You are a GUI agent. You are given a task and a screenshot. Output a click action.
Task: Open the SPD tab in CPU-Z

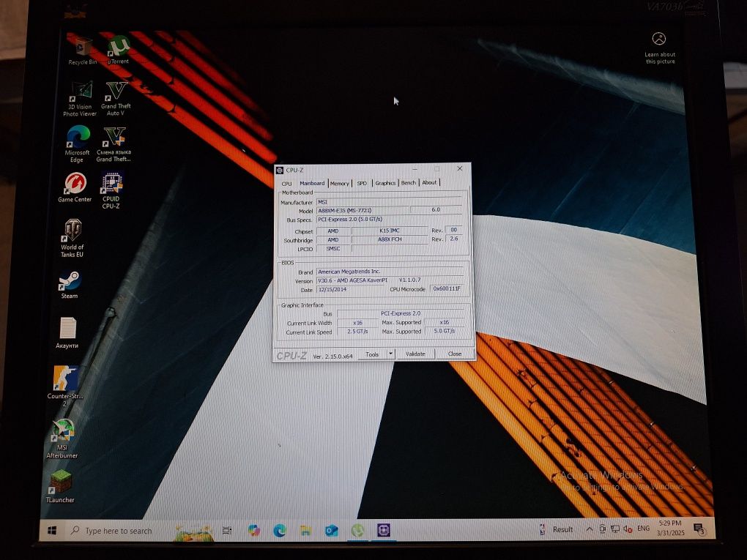pos(362,183)
